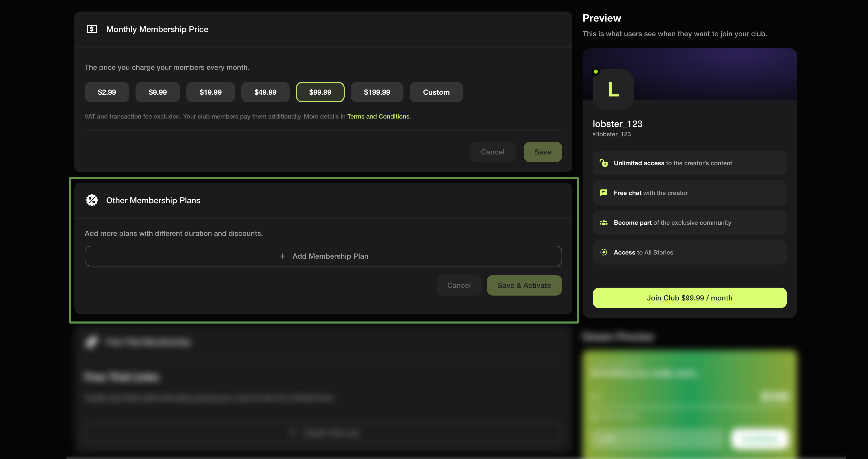The image size is (868, 459).
Task: Click the chat bubble icon beside Free chat
Action: (x=603, y=193)
